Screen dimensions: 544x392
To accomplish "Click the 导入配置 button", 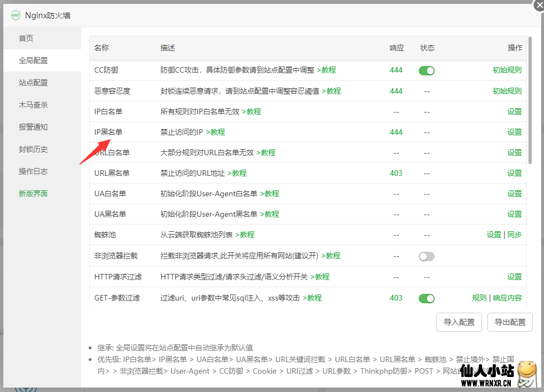I will (459, 322).
